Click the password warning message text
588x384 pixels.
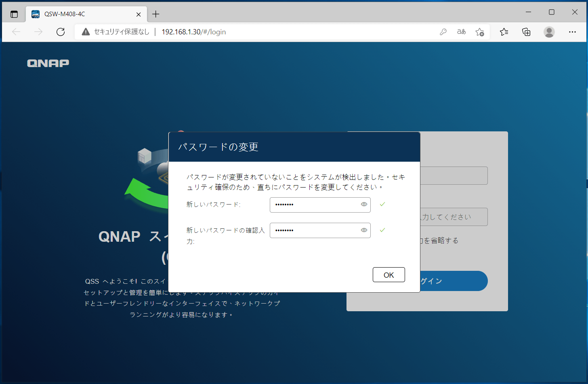[x=296, y=182]
